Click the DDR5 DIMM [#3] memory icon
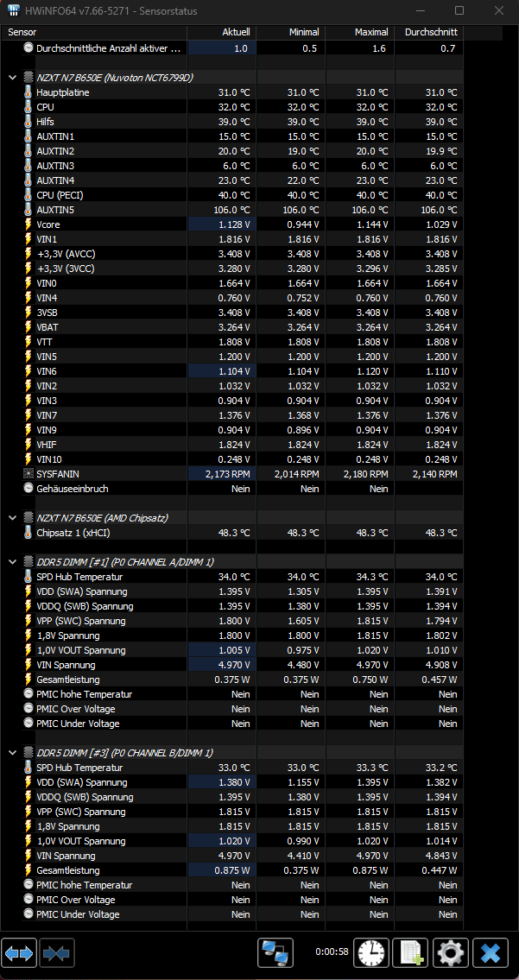Viewport: 519px width, 980px height. (x=28, y=753)
